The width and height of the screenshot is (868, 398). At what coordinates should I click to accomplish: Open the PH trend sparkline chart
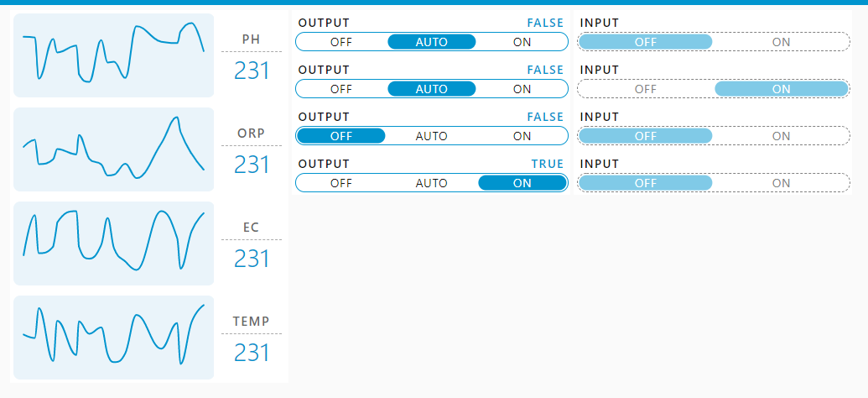[x=113, y=55]
